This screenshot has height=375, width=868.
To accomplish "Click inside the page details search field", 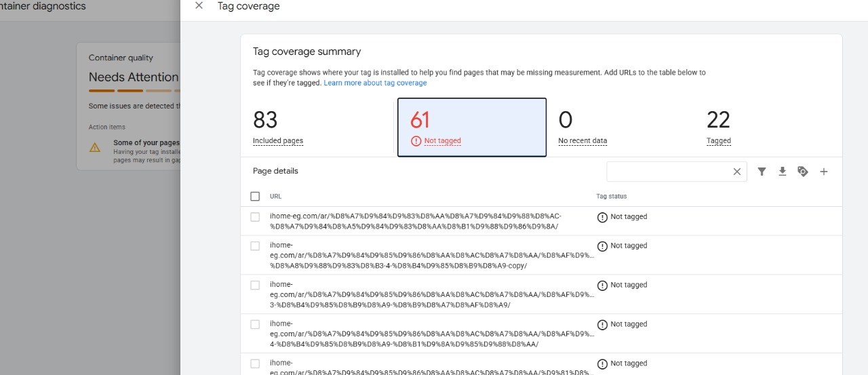I will click(x=668, y=172).
